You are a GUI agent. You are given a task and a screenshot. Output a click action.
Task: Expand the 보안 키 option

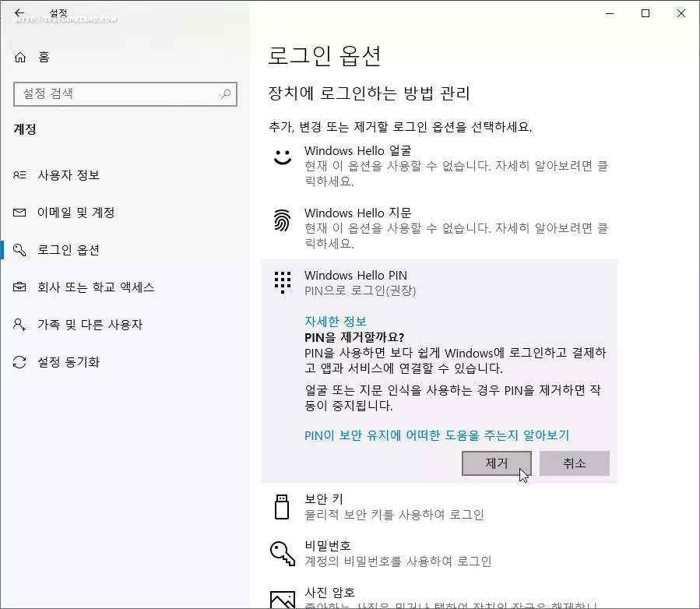[x=439, y=507]
